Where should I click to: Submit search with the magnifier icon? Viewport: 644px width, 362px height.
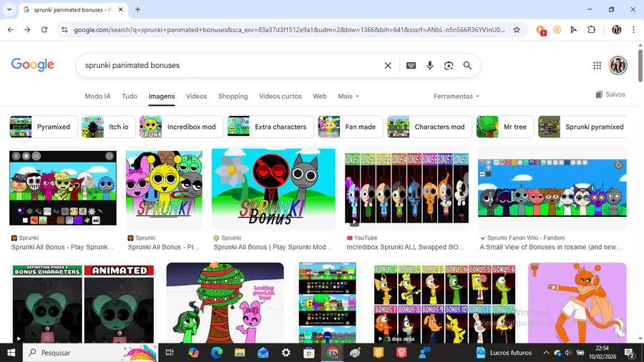coord(467,65)
